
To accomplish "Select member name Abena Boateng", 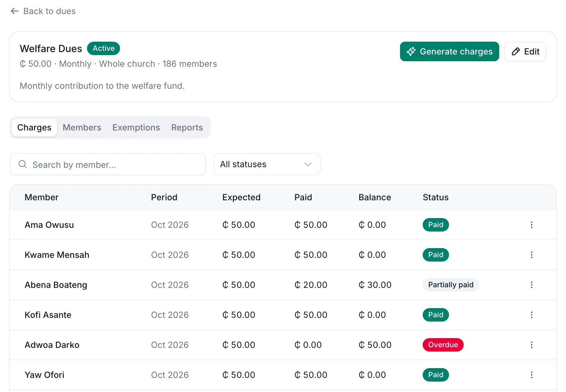I will click(56, 285).
